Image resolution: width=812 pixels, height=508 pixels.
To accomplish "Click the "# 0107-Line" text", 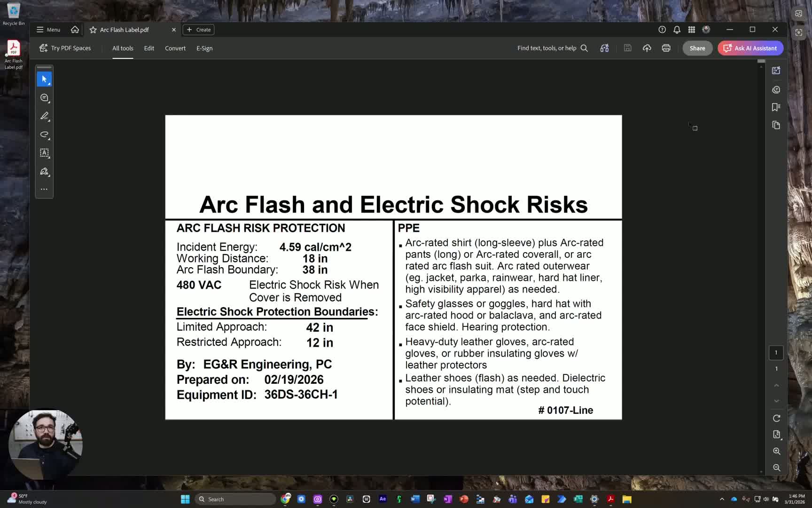I will tap(566, 410).
